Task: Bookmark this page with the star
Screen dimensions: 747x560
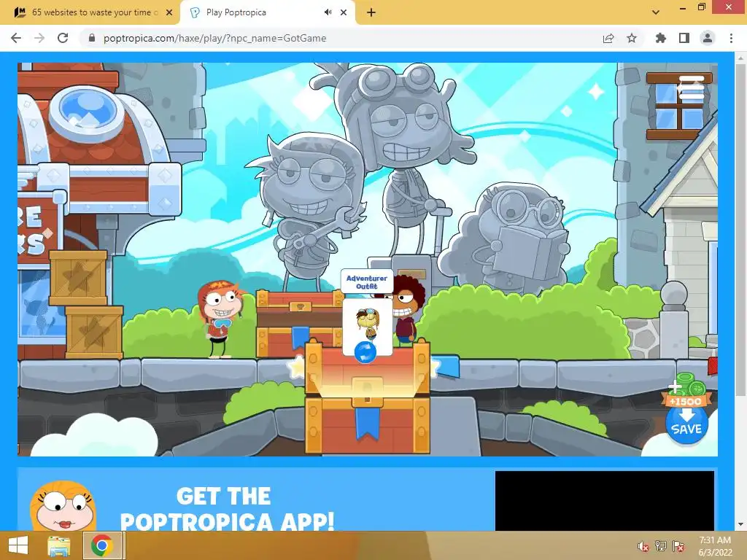Action: pos(632,38)
